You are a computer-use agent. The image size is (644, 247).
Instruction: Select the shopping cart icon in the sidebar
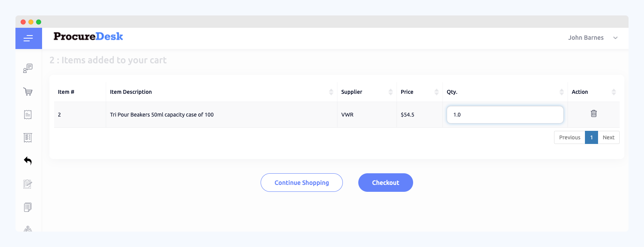[27, 91]
